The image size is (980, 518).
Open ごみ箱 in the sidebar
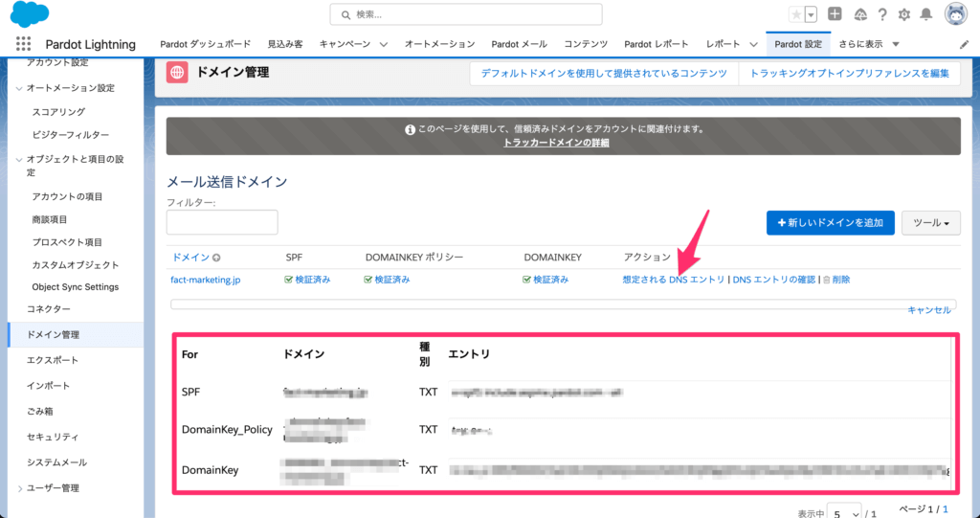pyautogui.click(x=39, y=412)
